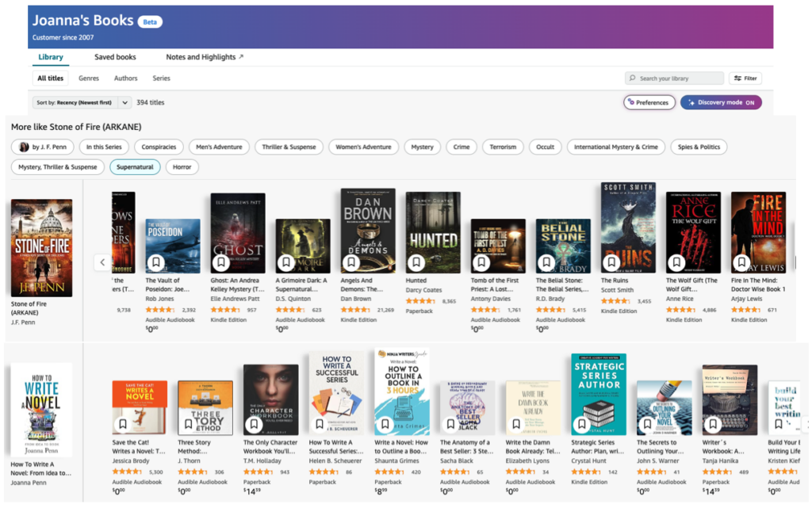Toggle the Crime filter chip
812x512 pixels.
coord(462,147)
